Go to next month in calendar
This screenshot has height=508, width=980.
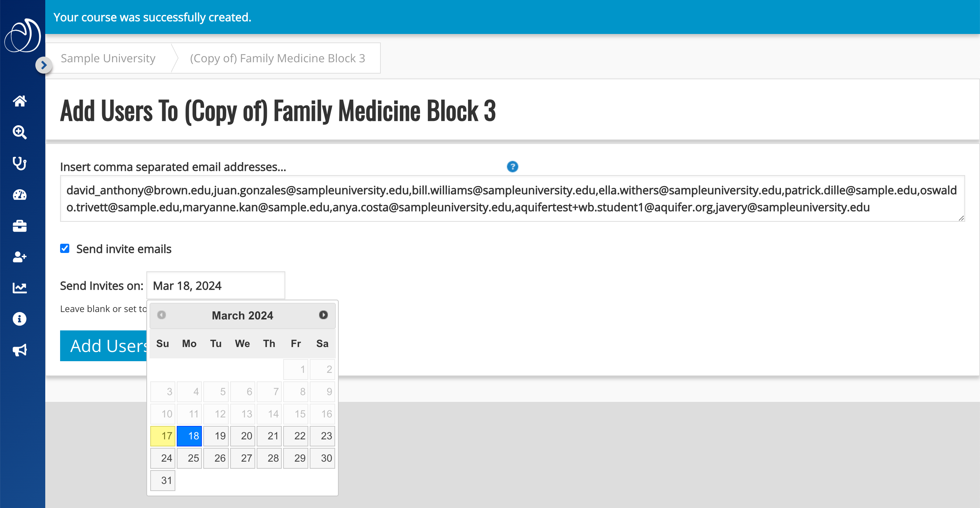point(323,315)
